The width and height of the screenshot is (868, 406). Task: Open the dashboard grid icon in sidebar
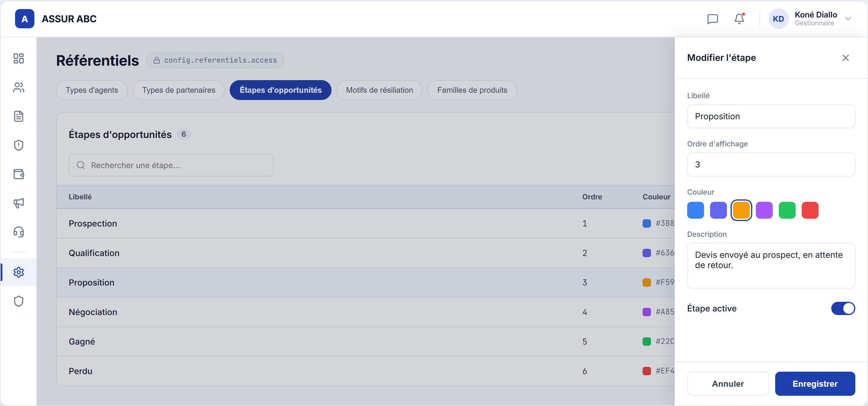[x=18, y=58]
